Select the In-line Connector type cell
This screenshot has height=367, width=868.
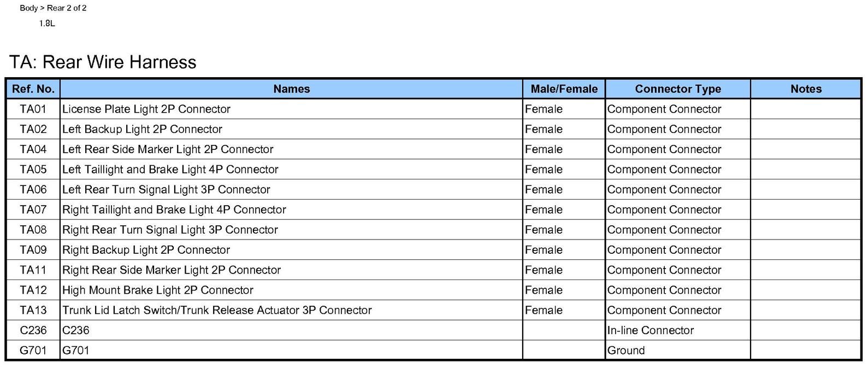[x=678, y=330]
